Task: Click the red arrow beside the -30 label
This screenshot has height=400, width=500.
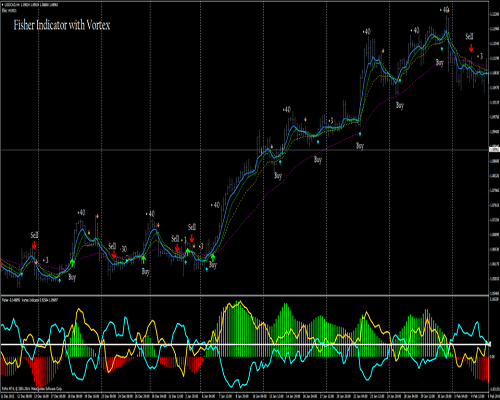Action: point(114,254)
